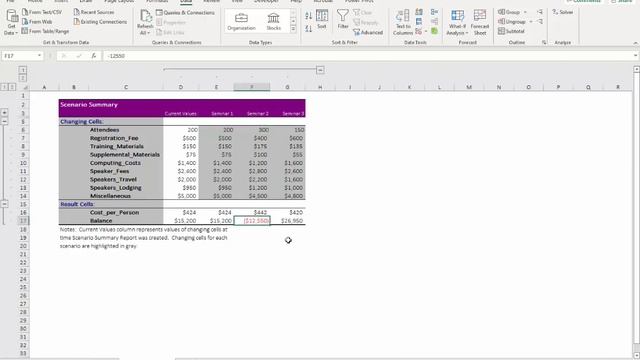Click the Ungroup outline button

click(512, 22)
